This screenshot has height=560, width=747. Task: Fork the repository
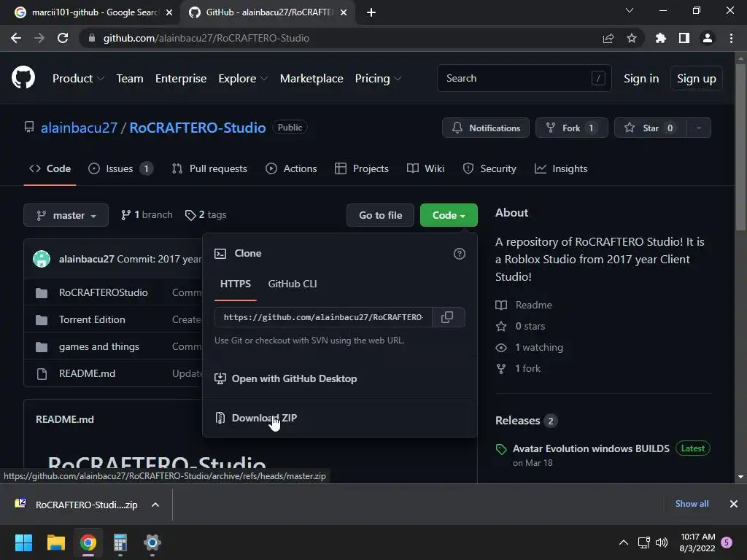572,128
